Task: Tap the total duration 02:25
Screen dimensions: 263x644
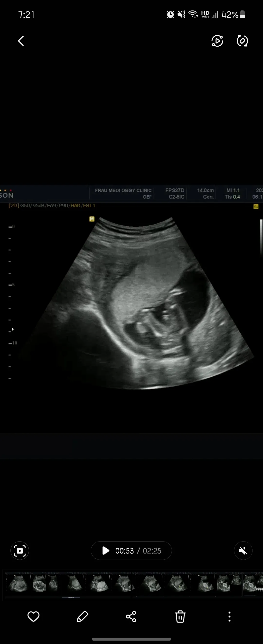Action: [152, 551]
